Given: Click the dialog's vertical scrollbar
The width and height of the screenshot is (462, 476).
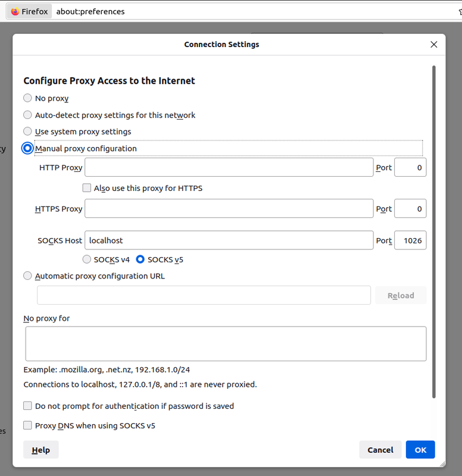Looking at the screenshot, I should [434, 231].
